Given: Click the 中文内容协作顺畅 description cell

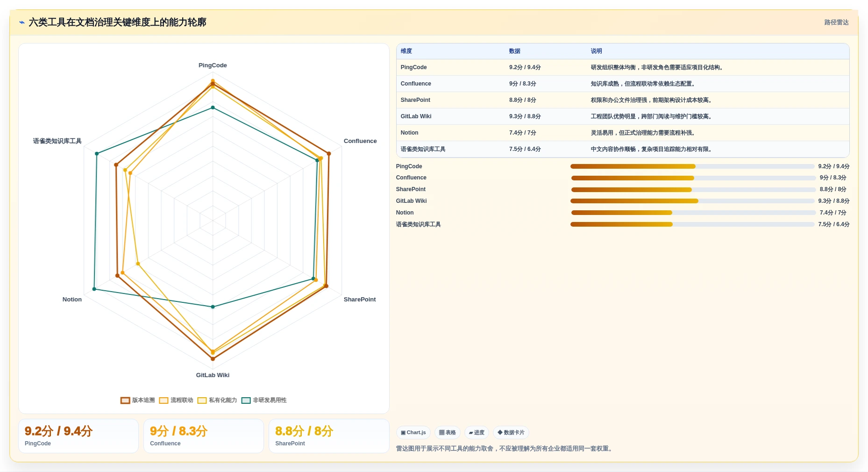Looking at the screenshot, I should pyautogui.click(x=652, y=149).
